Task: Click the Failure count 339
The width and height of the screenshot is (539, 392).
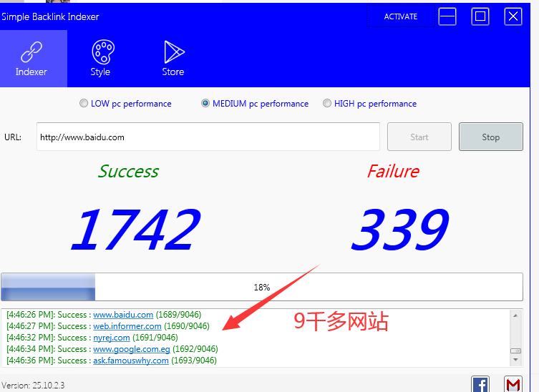Action: (x=400, y=230)
